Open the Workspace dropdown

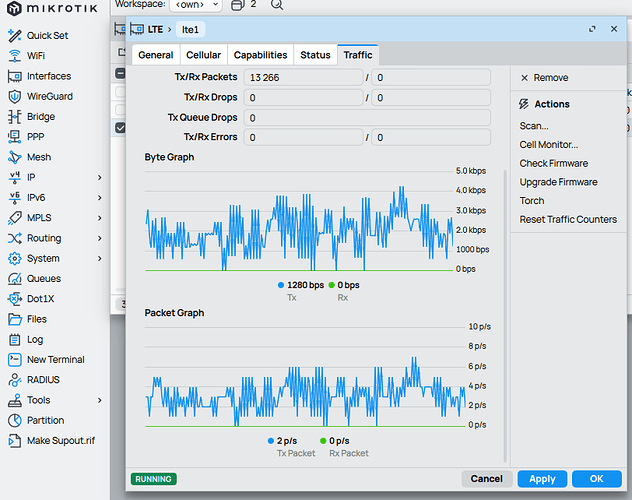pyautogui.click(x=197, y=5)
